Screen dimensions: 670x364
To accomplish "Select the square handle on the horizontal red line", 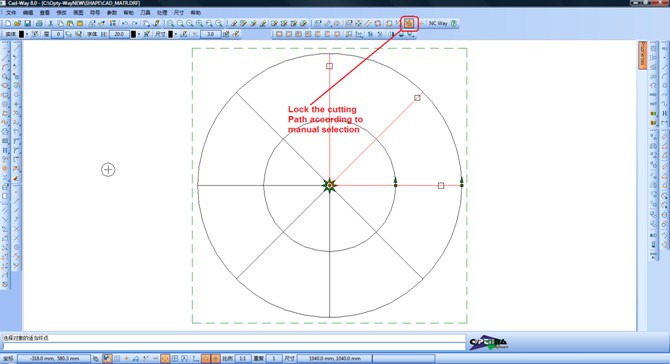I will pos(441,185).
